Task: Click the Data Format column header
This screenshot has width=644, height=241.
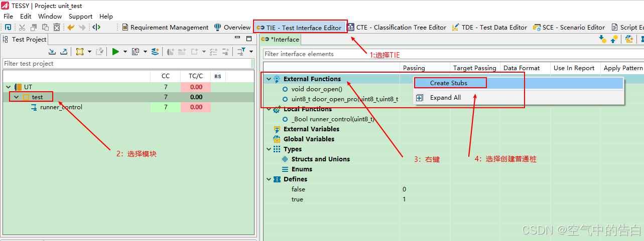Action: tap(522, 68)
